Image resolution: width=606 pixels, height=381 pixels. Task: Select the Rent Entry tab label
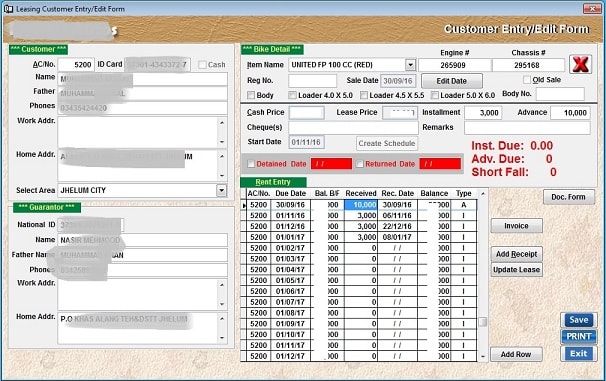coord(273,182)
